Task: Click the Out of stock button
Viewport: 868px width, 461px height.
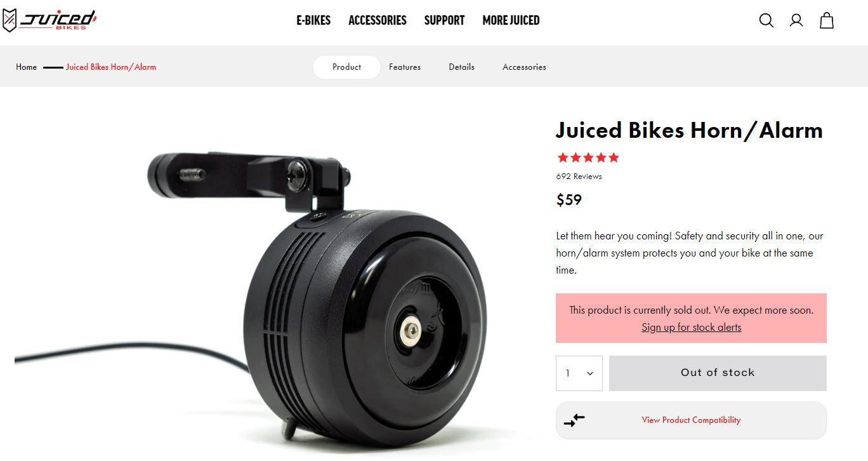Action: click(718, 373)
